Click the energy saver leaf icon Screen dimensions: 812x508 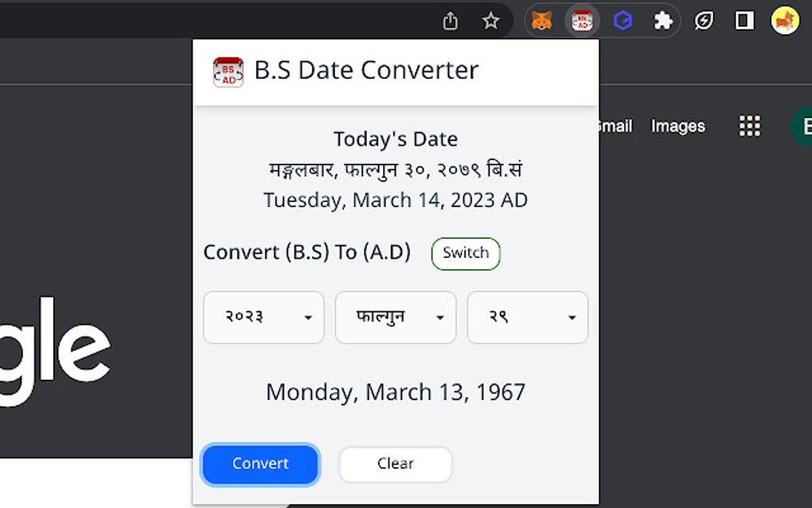click(x=704, y=21)
